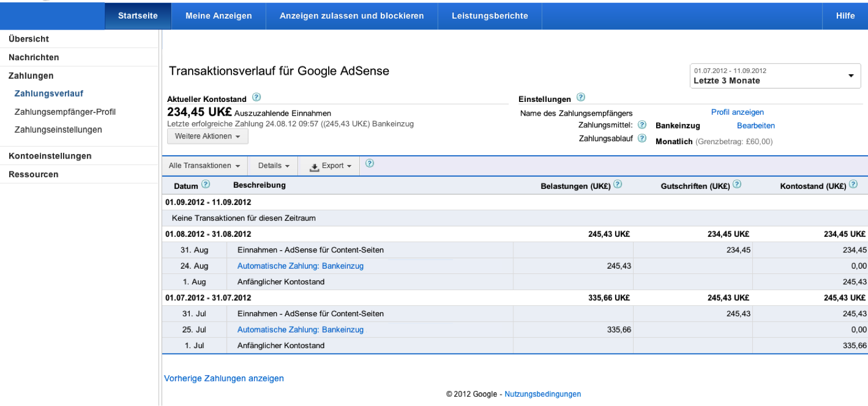The image size is (868, 406).
Task: Click 335,66 balance in 1. Jul row
Action: 854,346
